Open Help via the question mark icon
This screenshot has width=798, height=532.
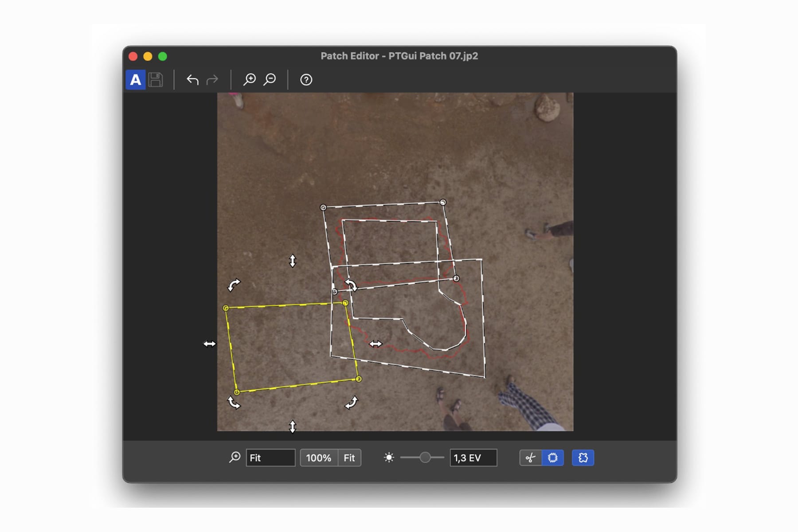[x=306, y=80]
